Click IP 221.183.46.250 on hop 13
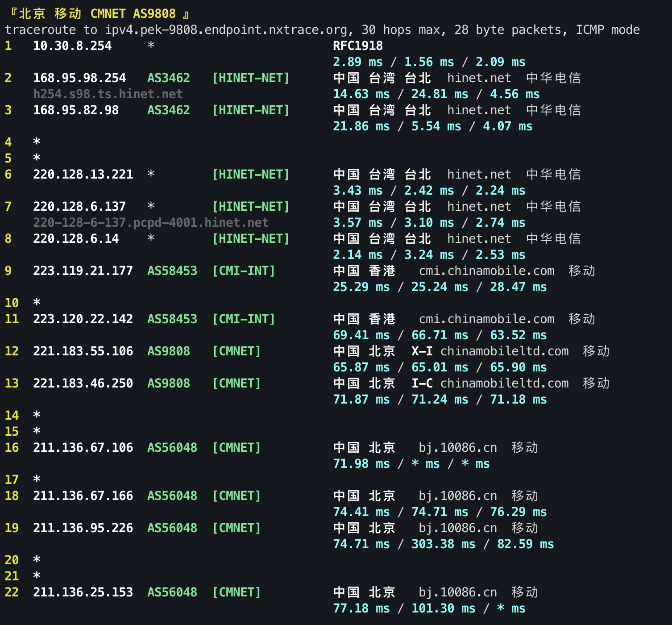Image resolution: width=672 pixels, height=625 pixels. [83, 383]
